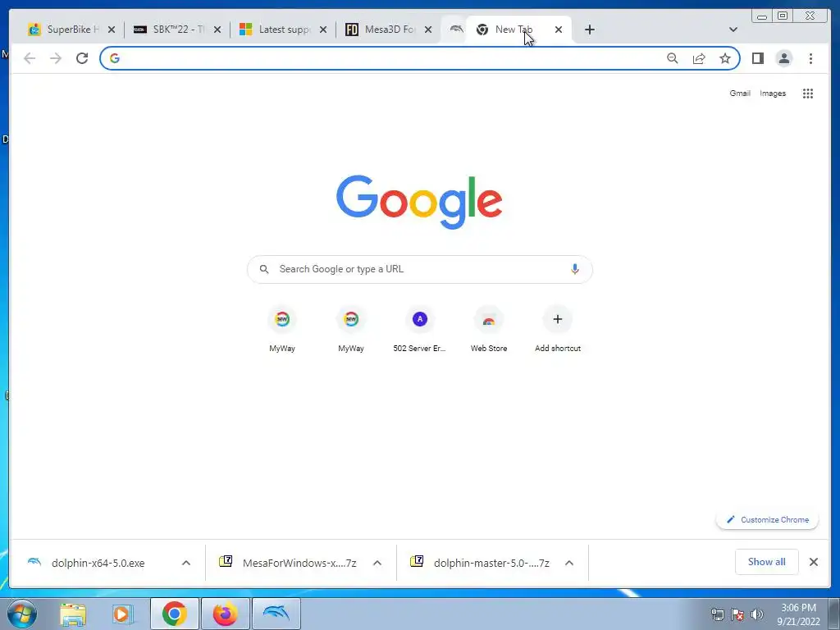Image resolution: width=840 pixels, height=630 pixels.
Task: Open the zoom magnifier icon in address bar
Action: coord(673,58)
